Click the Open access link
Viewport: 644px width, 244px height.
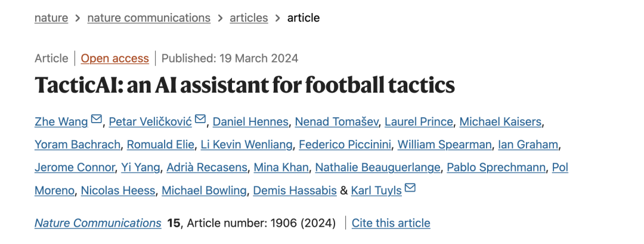coord(114,58)
